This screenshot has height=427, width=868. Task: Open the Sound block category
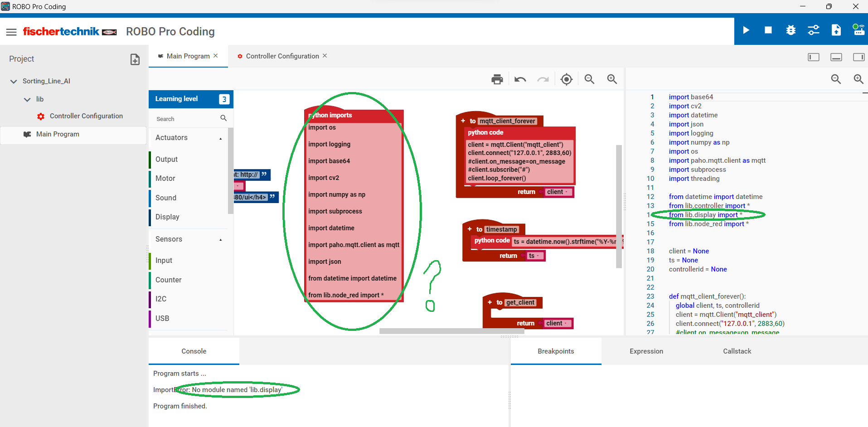(166, 198)
